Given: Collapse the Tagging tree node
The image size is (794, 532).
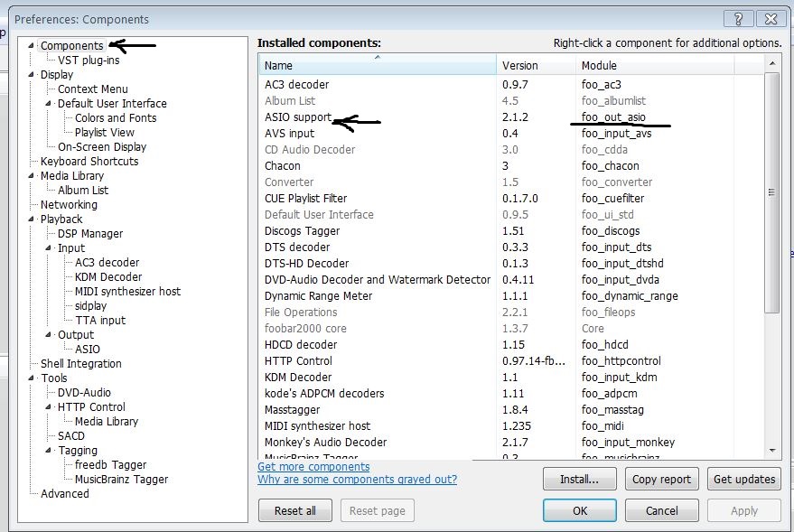Looking at the screenshot, I should (48, 451).
